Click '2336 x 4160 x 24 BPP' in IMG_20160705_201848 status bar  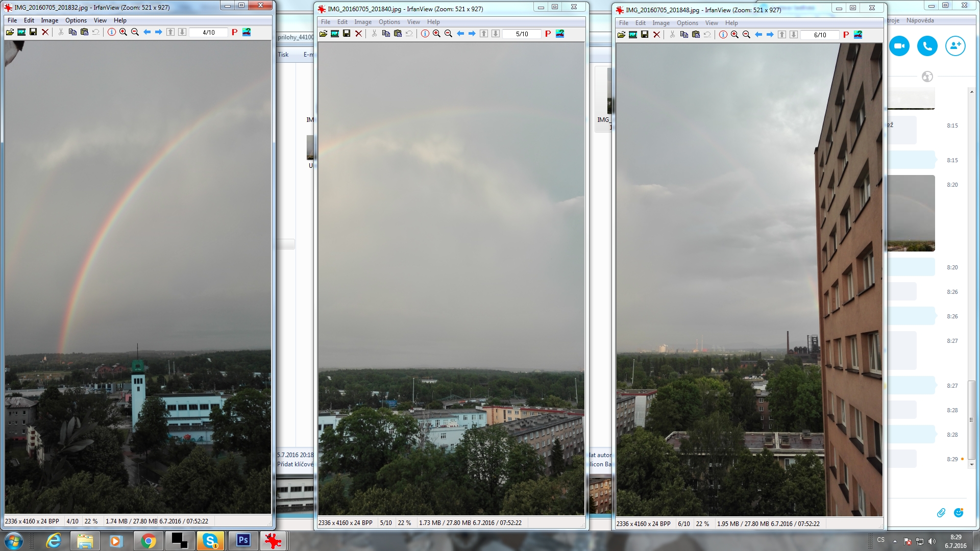click(x=643, y=524)
